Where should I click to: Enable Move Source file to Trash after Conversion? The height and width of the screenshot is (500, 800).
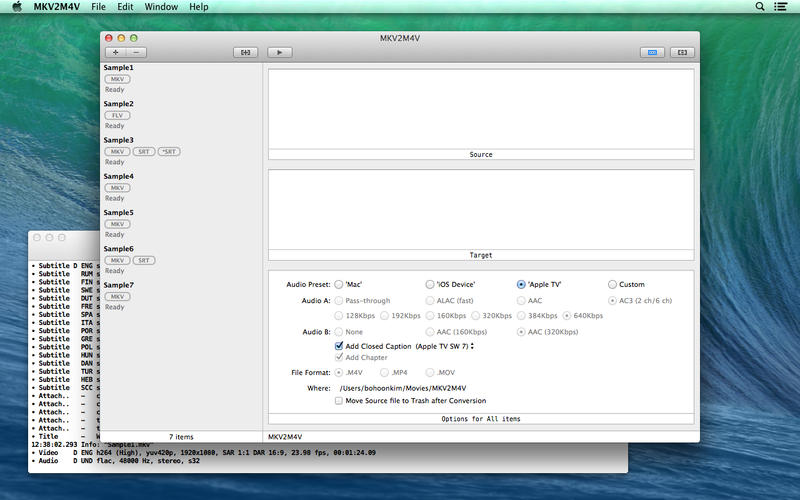click(339, 401)
